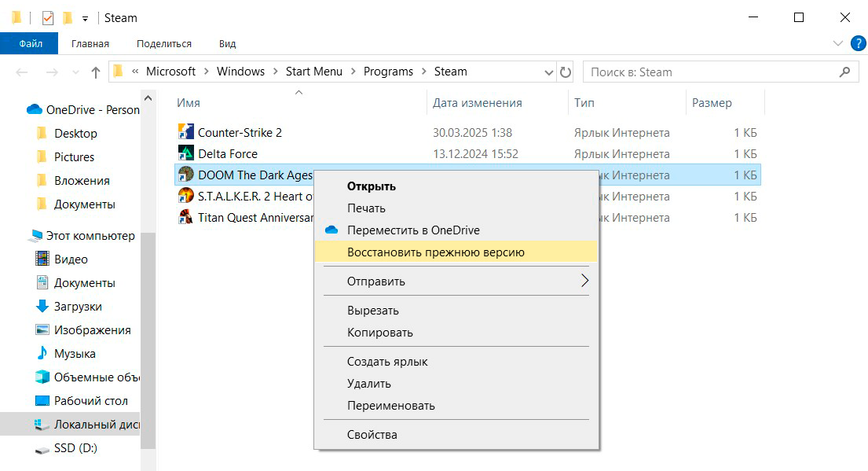868x471 pixels.
Task: Choose Свойства in the context menu
Action: (x=372, y=435)
